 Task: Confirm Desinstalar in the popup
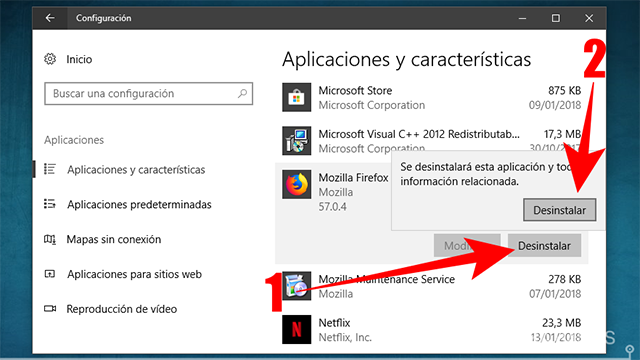point(560,210)
